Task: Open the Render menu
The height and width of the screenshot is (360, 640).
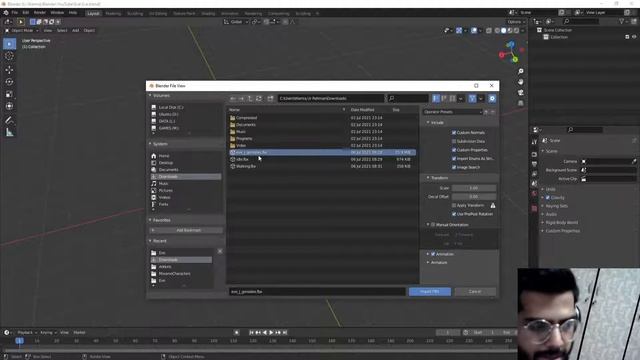Action: pos(40,13)
